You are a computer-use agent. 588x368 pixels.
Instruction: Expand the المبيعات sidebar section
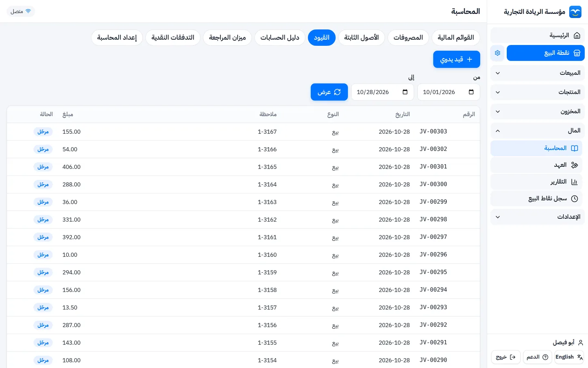(537, 73)
